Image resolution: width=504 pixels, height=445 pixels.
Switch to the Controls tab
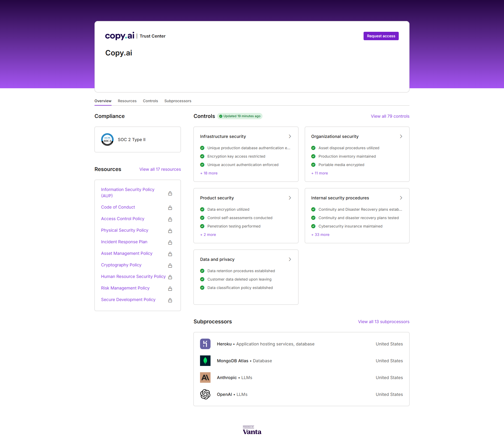(x=150, y=101)
